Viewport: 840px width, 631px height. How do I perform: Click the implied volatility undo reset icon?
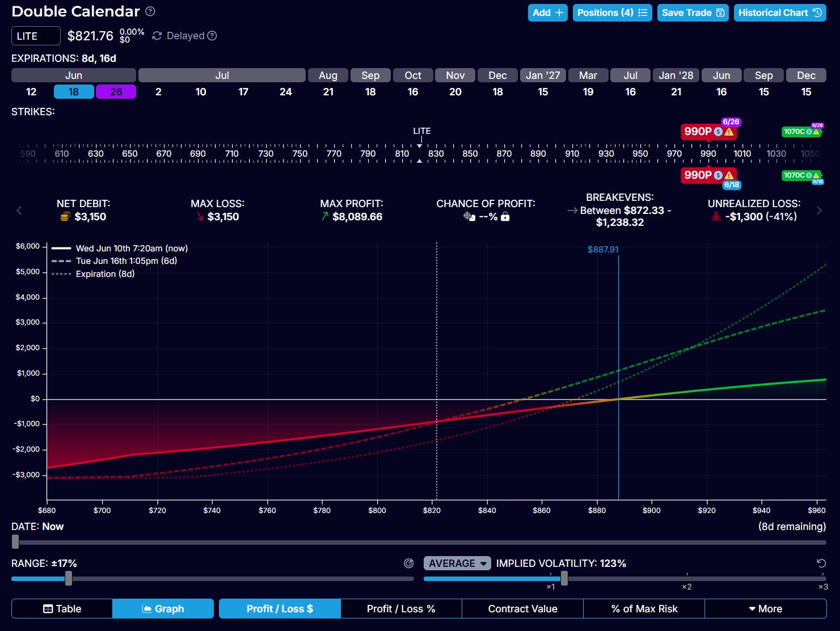(821, 563)
